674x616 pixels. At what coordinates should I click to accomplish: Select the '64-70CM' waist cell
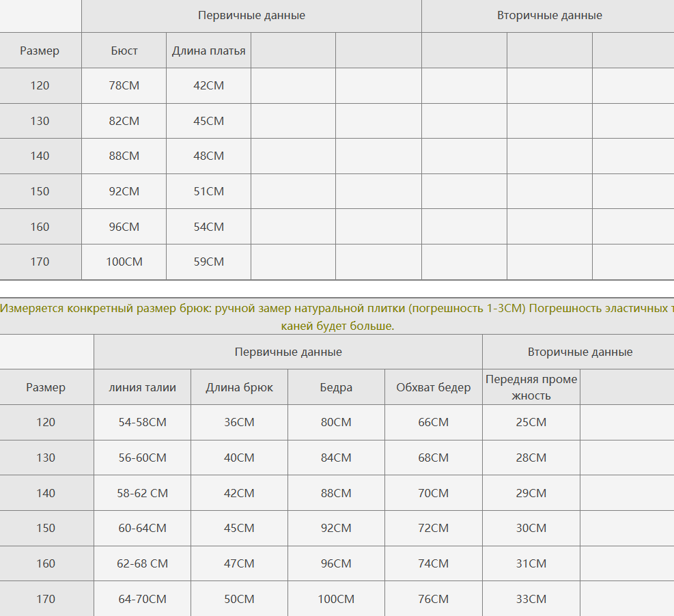pyautogui.click(x=142, y=599)
